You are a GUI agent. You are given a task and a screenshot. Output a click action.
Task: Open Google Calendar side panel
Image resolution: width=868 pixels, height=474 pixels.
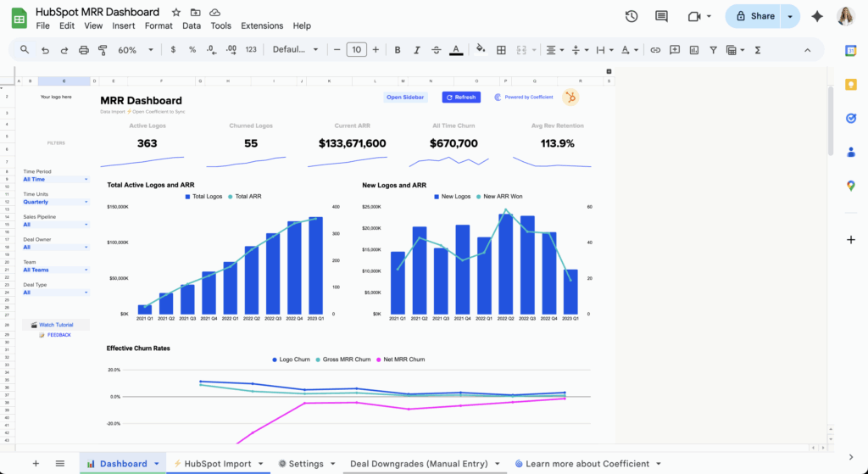pos(851,51)
